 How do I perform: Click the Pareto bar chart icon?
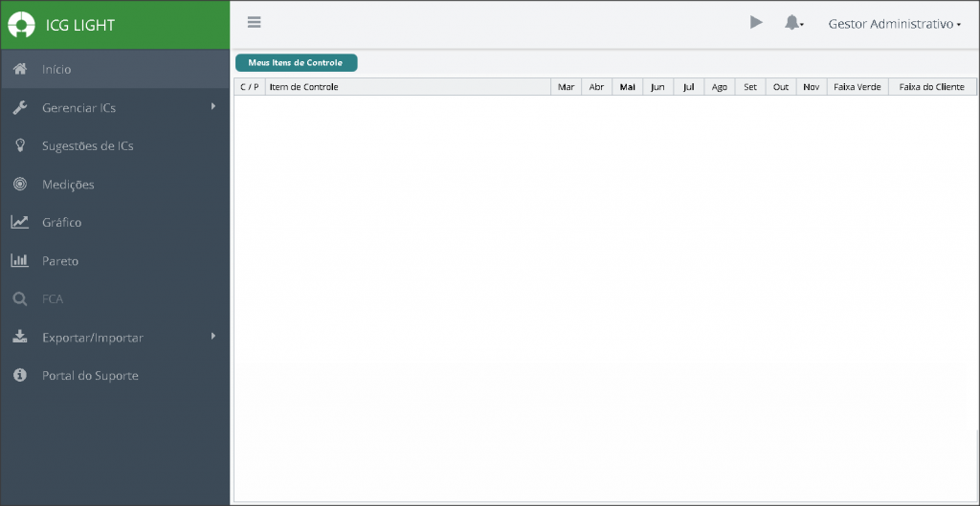click(20, 260)
